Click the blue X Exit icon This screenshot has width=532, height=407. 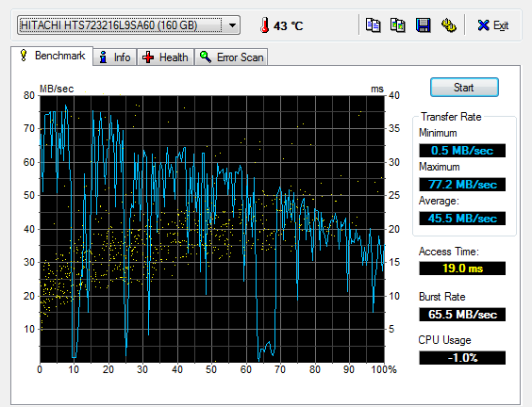coord(483,25)
